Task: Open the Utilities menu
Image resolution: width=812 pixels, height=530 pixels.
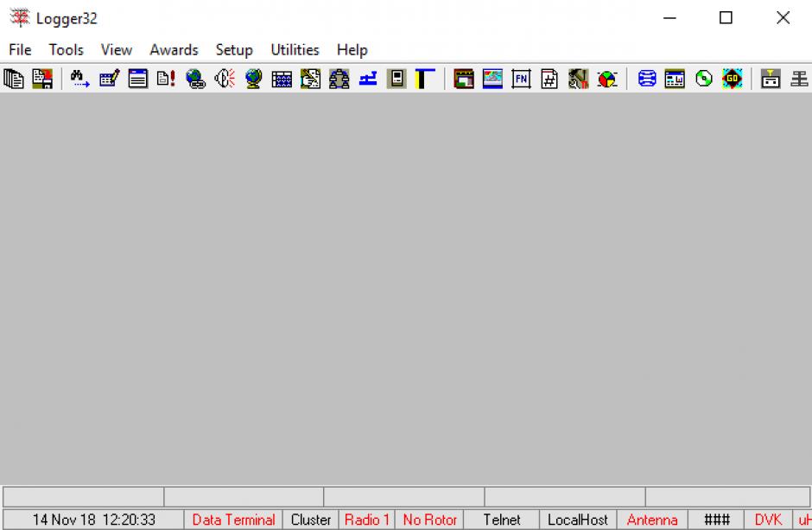Action: pos(295,50)
